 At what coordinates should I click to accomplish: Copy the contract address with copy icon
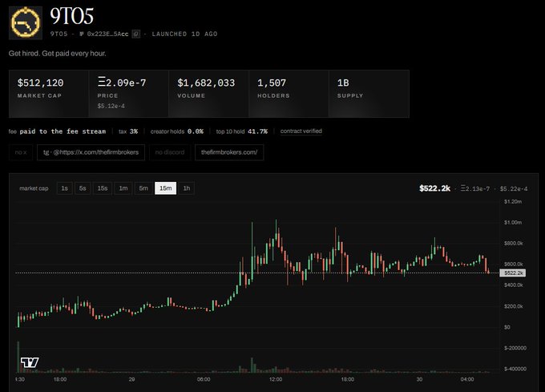(136, 34)
